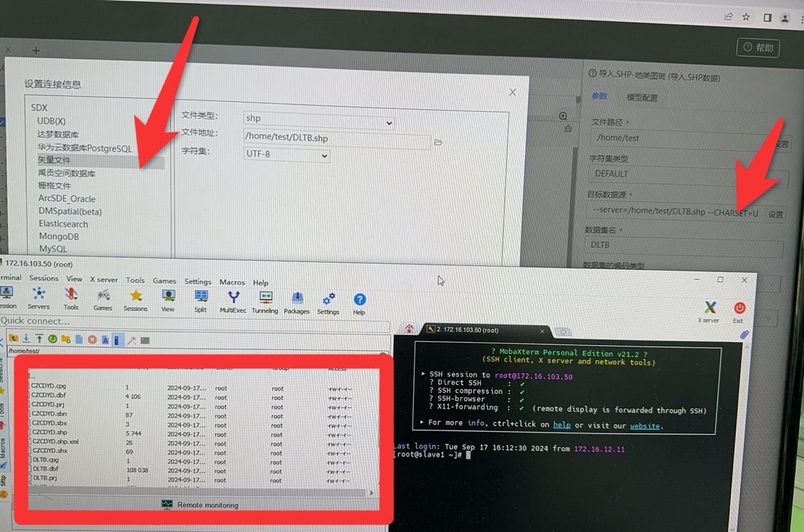Click the paperclip icon beside the terminal
Image resolution: width=804 pixels, height=532 pixels.
coord(744,334)
